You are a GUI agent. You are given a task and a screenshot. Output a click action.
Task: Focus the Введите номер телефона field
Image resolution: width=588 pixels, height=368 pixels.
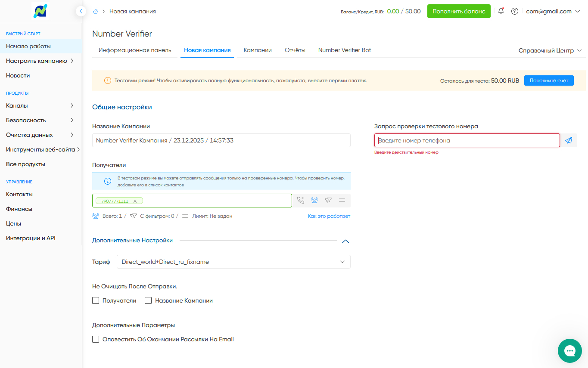[x=467, y=140]
